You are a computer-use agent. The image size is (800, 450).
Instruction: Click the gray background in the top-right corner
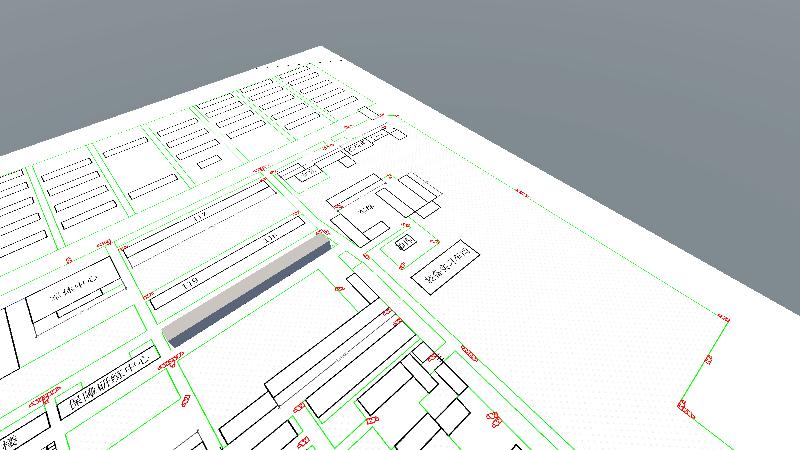pos(700,60)
